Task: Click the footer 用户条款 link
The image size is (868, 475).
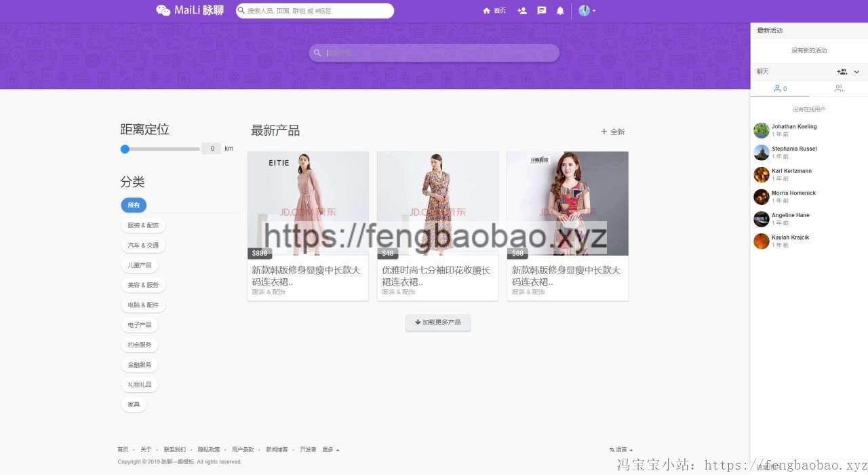Action: click(x=243, y=450)
